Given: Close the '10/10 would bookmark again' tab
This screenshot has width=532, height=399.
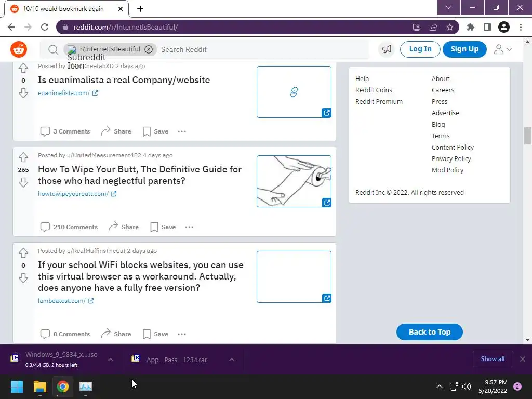Looking at the screenshot, I should click(121, 9).
